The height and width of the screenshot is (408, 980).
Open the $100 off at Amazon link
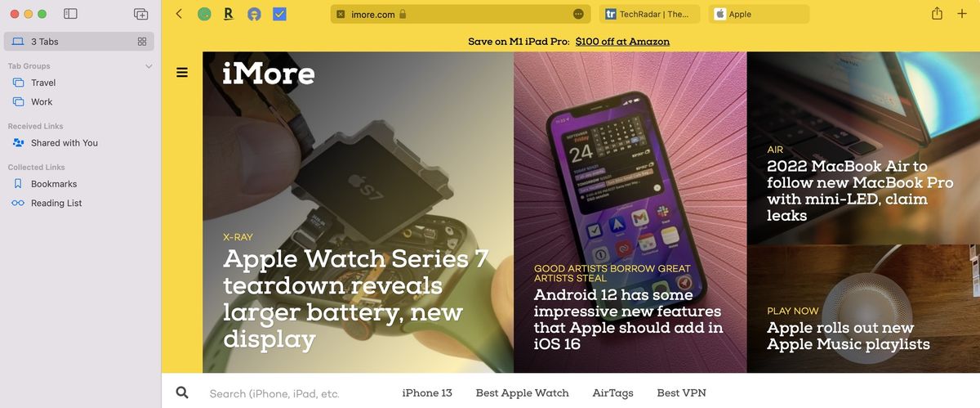point(622,41)
